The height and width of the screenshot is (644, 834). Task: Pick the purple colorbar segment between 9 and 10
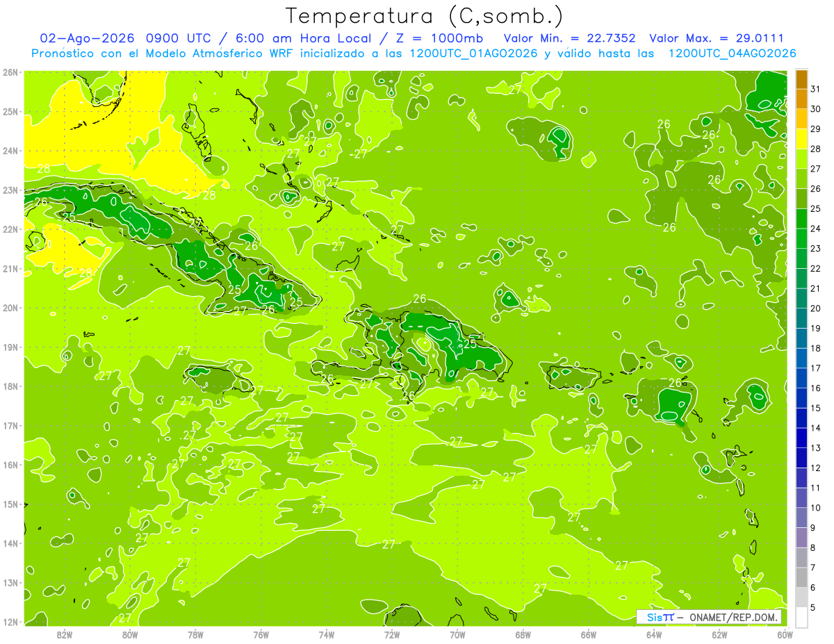[801, 518]
